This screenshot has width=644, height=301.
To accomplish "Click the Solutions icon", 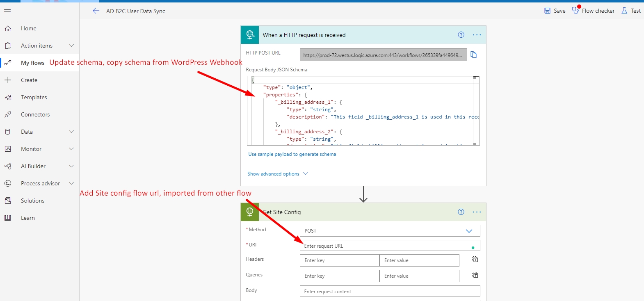I will point(8,201).
